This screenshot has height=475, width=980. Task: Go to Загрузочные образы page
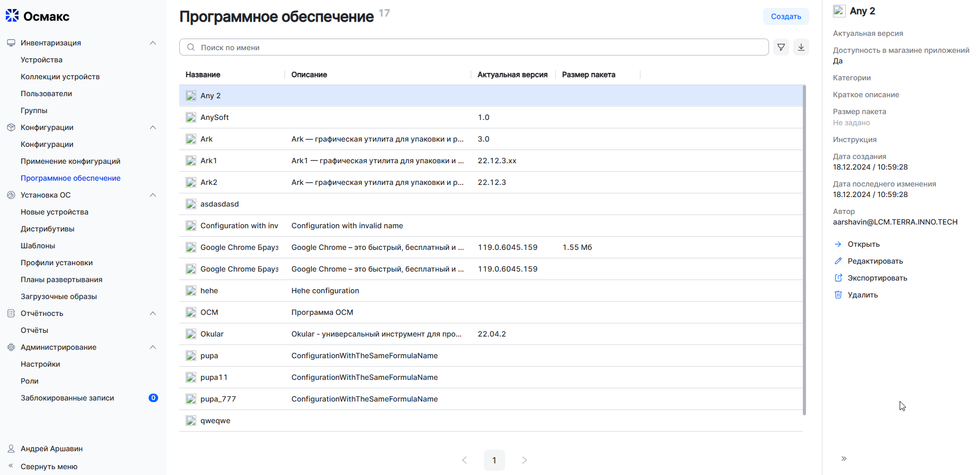[x=59, y=296]
